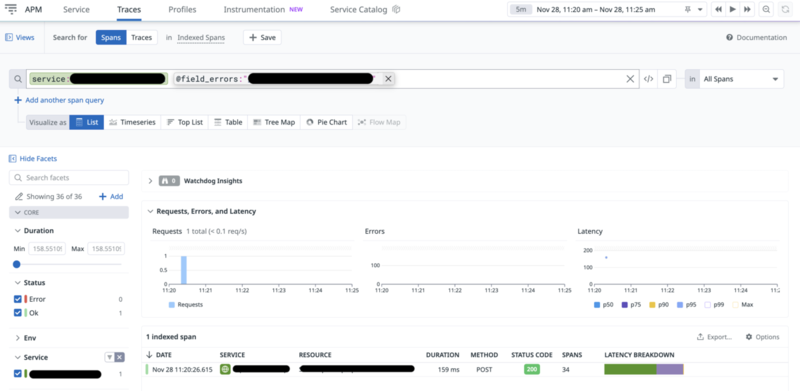
Task: Click the service web icon in span row
Action: (225, 369)
